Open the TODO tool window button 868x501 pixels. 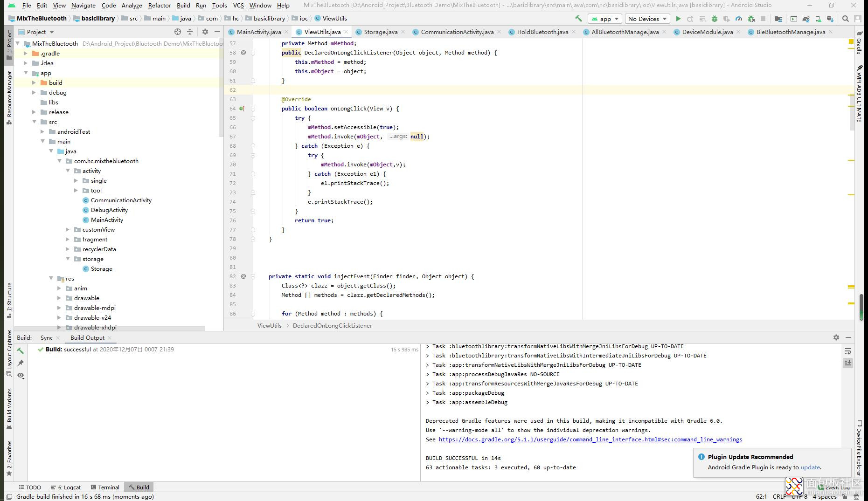click(x=30, y=487)
